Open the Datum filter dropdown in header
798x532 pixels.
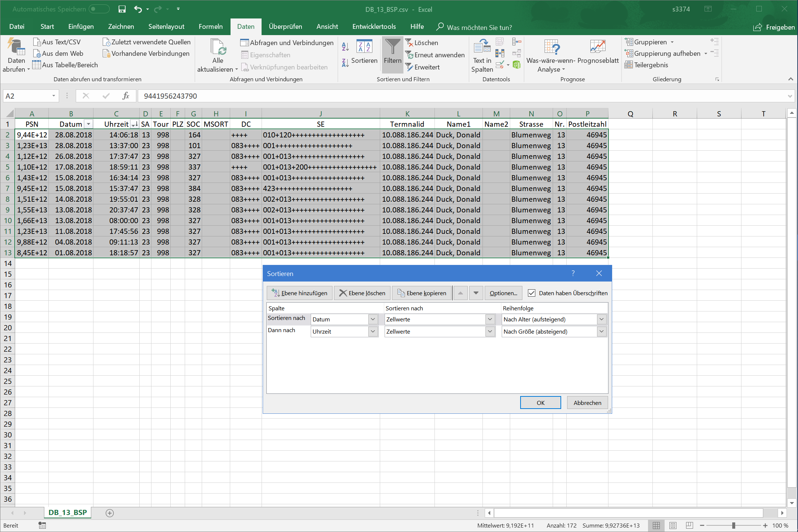coord(88,124)
